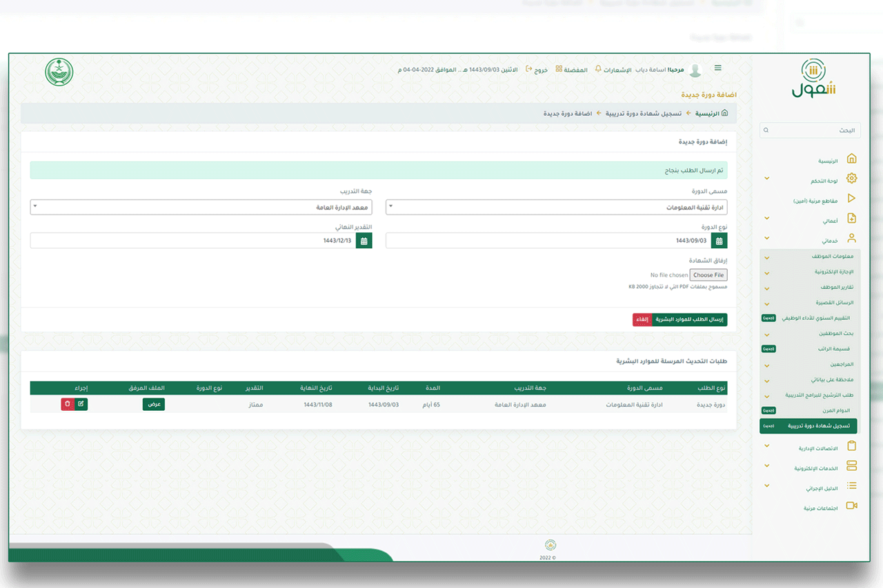Click the home icon next to الرئيسية in sidebar

tap(851, 159)
